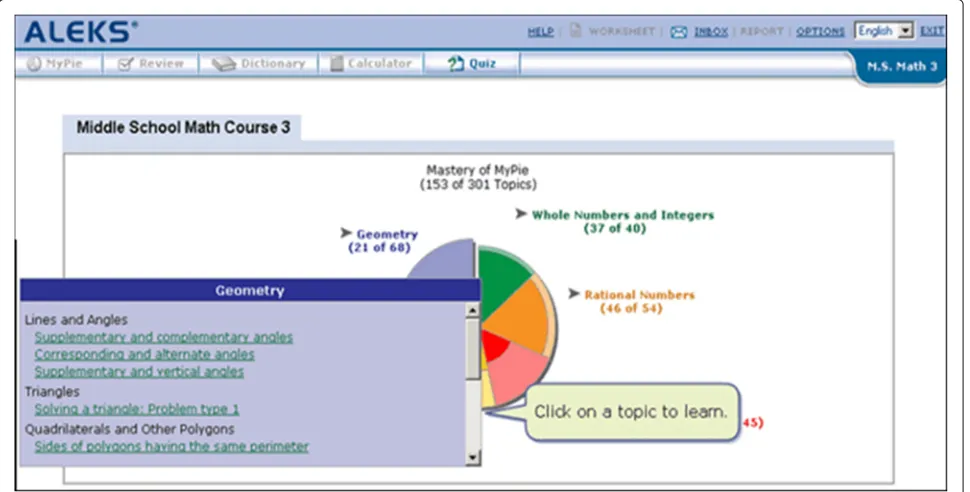Viewport: 970px width, 492px height.
Task: Click the topic list scroll-down arrow
Action: coord(473,458)
